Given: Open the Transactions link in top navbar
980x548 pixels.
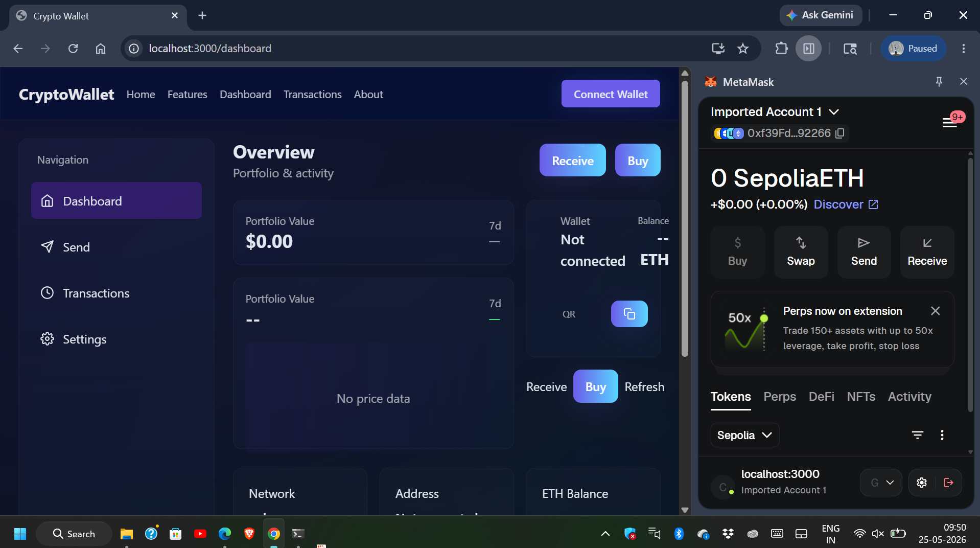Looking at the screenshot, I should coord(313,95).
